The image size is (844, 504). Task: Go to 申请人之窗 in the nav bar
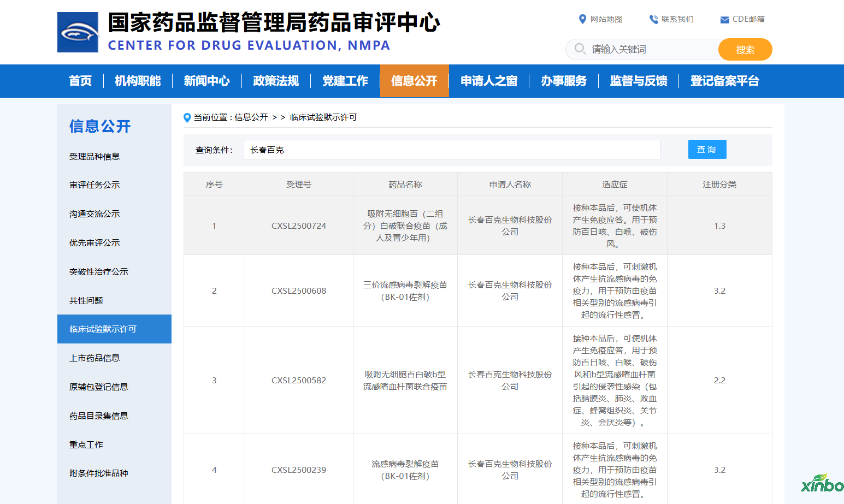[x=489, y=81]
